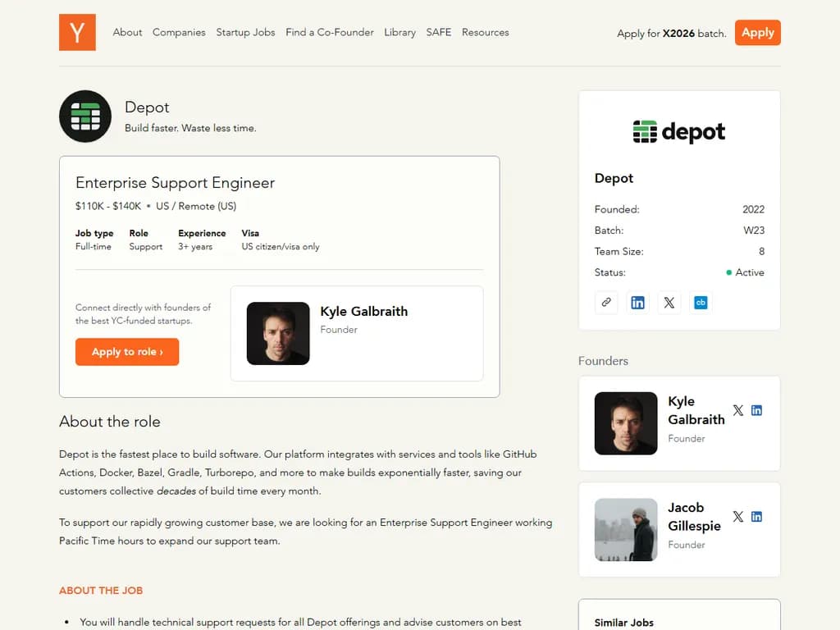Open the Startup Jobs section
This screenshot has width=840, height=630.
coord(245,33)
